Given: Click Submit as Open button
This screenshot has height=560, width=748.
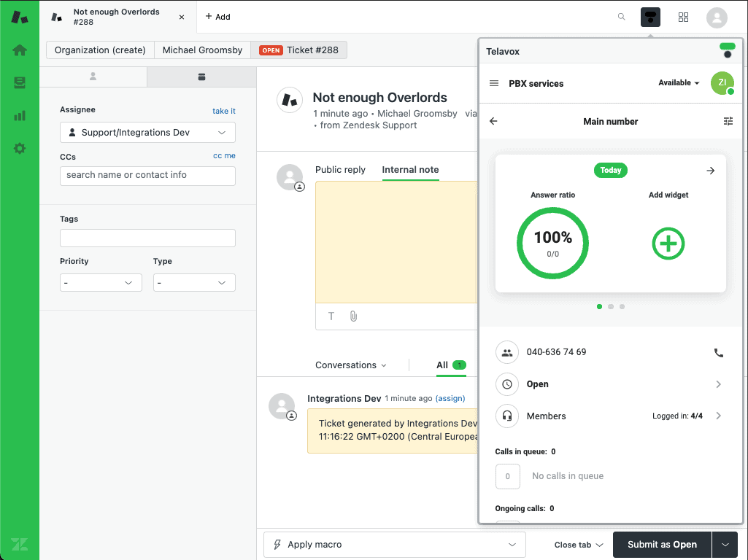Looking at the screenshot, I should click(x=662, y=544).
